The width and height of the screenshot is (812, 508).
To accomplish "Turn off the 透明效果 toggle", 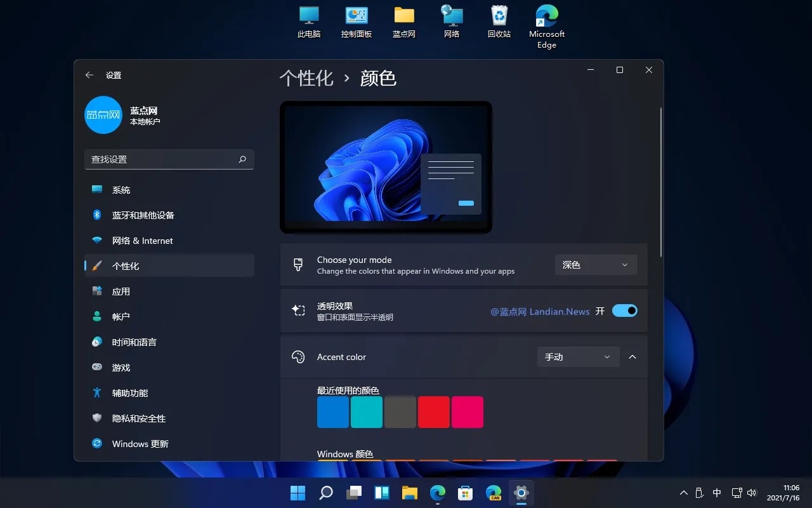I will pos(625,311).
